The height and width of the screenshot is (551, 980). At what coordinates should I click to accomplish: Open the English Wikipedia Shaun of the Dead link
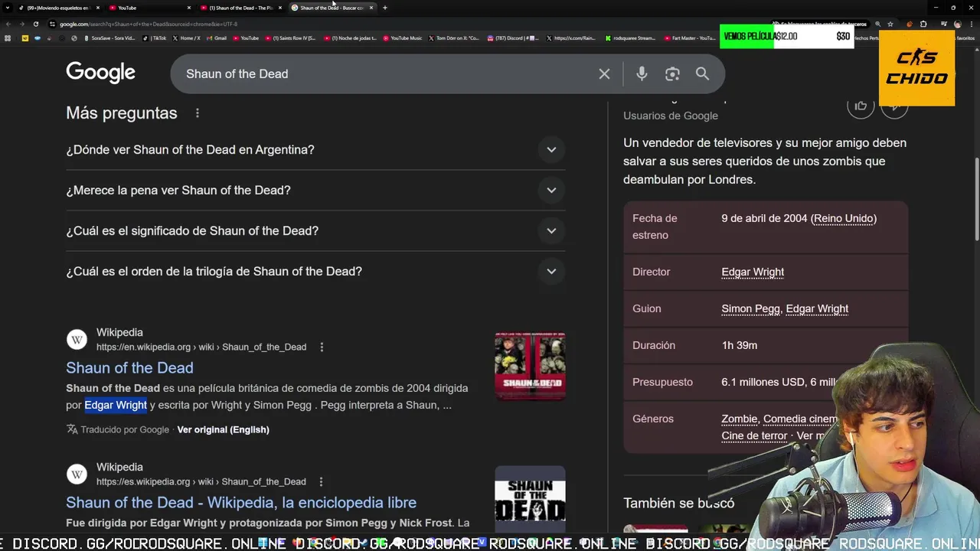click(x=129, y=368)
